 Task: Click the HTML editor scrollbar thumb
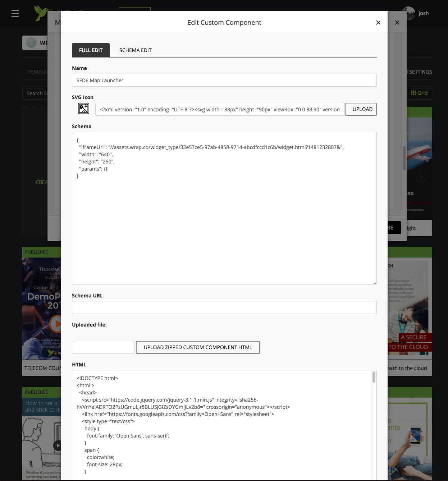(x=374, y=377)
